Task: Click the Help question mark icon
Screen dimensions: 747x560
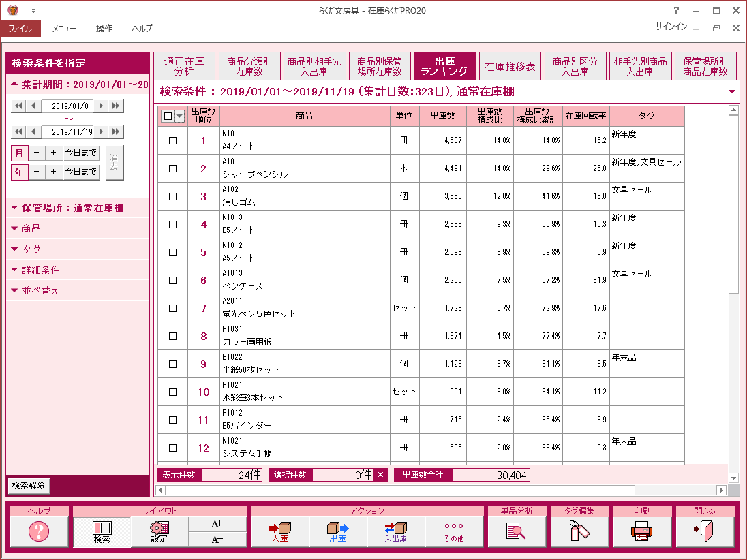Action: tap(39, 532)
